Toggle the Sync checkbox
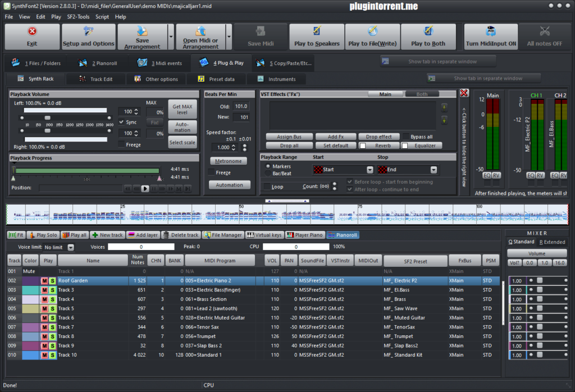The width and height of the screenshot is (575, 392). click(x=121, y=122)
